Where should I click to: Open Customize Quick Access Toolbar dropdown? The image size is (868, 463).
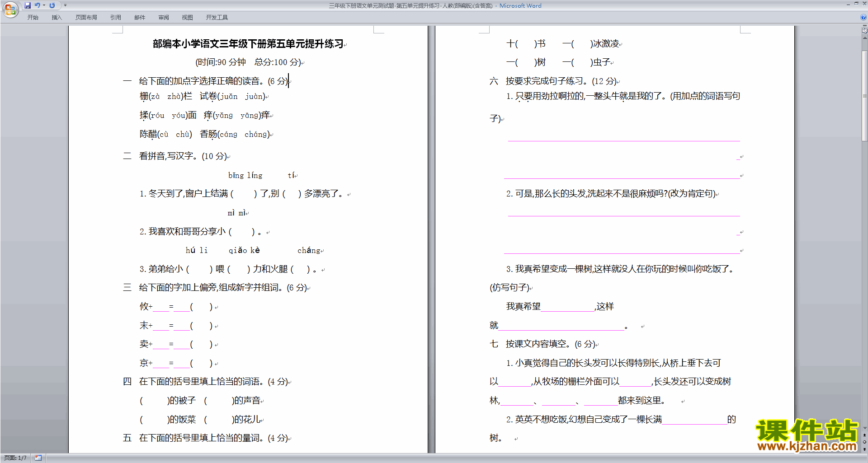click(x=65, y=5)
